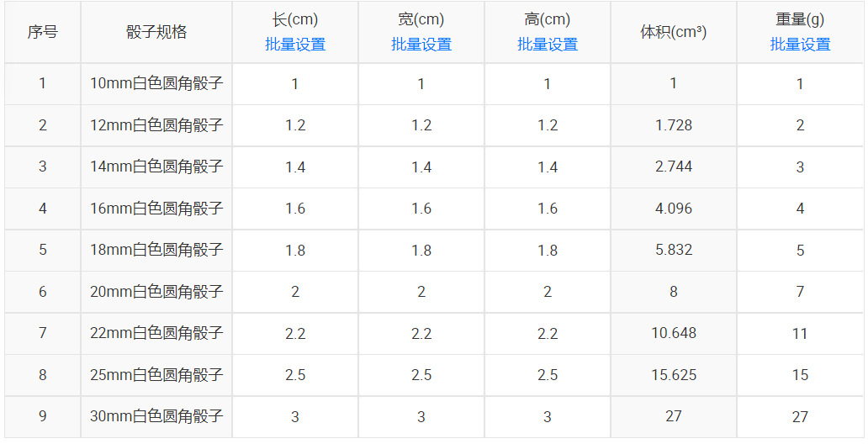Click the 序号 column header
This screenshot has width=868, height=444.
43,33
